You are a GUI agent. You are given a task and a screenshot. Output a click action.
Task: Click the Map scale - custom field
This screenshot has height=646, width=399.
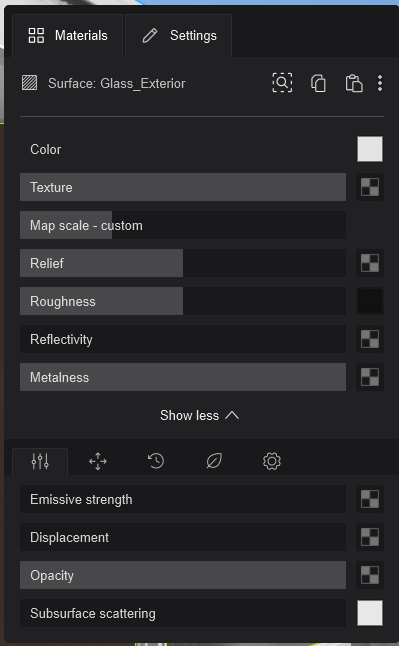[x=183, y=225]
